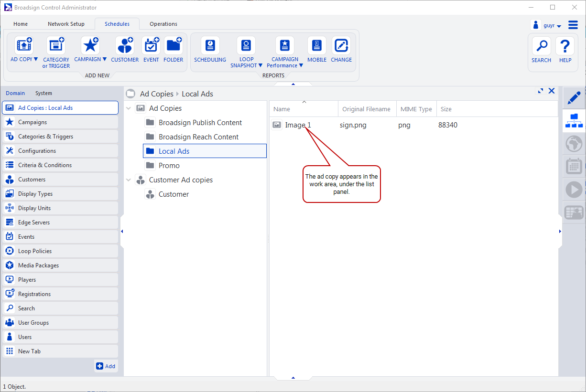Open Edge Servers in the sidebar

coord(60,222)
